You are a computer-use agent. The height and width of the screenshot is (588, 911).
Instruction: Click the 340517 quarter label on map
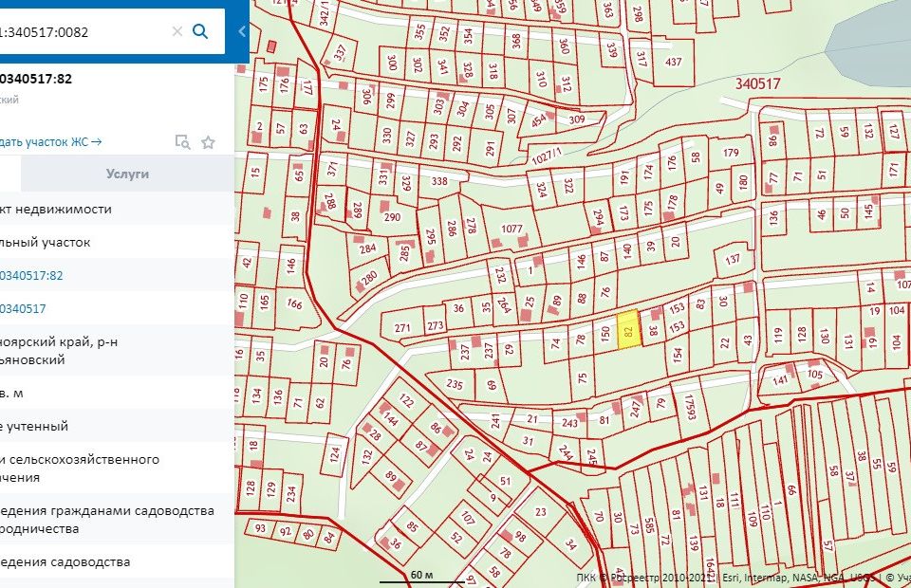[x=757, y=83]
